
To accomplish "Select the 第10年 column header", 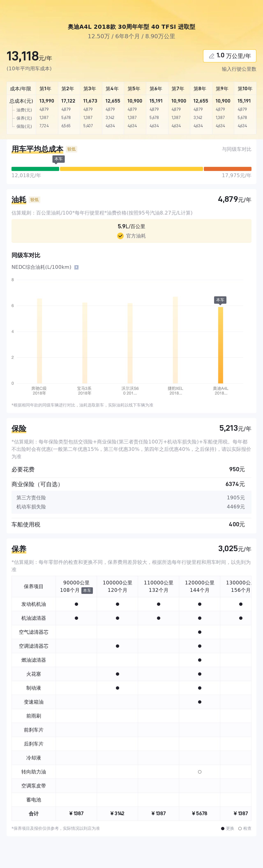I will [x=245, y=89].
